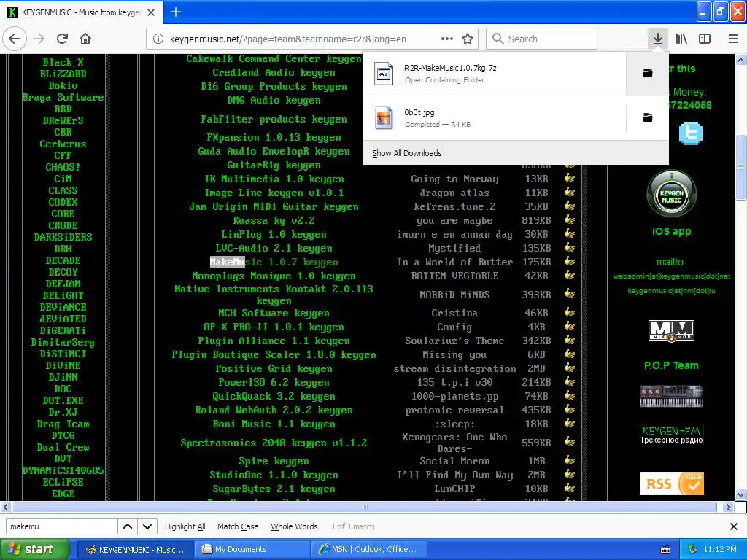Open page actions three-dot menu

coord(447,39)
